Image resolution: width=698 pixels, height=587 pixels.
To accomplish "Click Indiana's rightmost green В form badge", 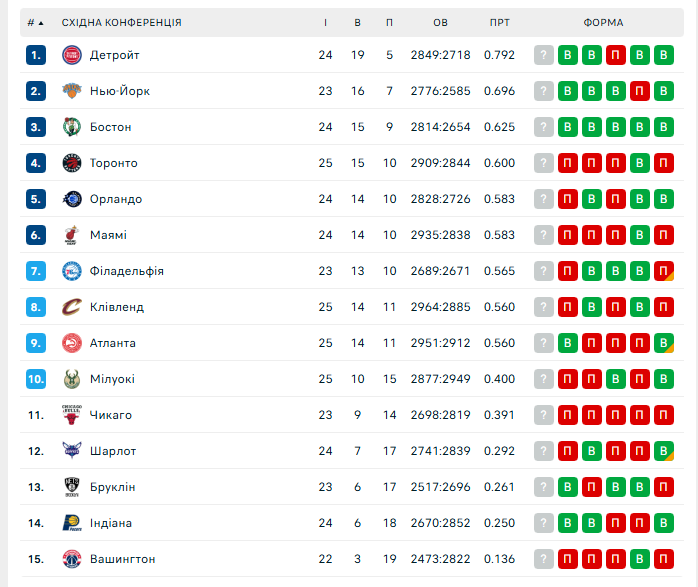I will (x=664, y=523).
